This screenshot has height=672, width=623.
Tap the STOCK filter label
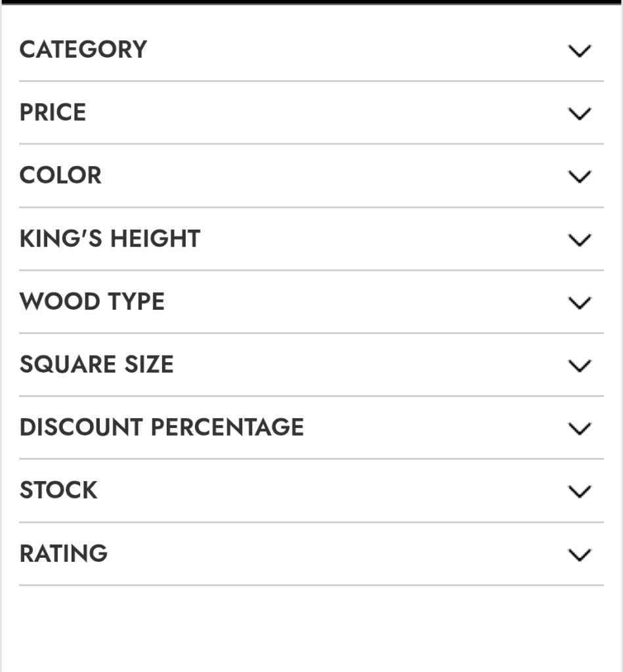[x=58, y=491]
